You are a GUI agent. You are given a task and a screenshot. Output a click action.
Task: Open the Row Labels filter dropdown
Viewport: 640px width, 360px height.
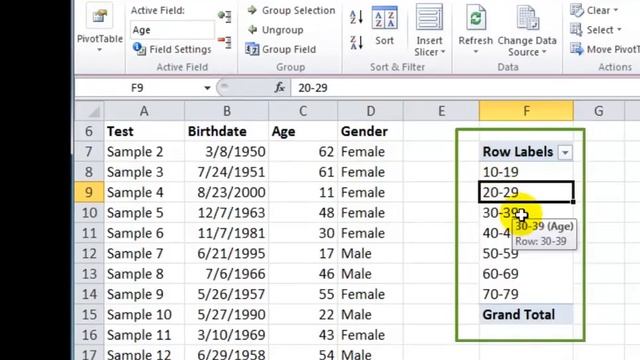(565, 152)
